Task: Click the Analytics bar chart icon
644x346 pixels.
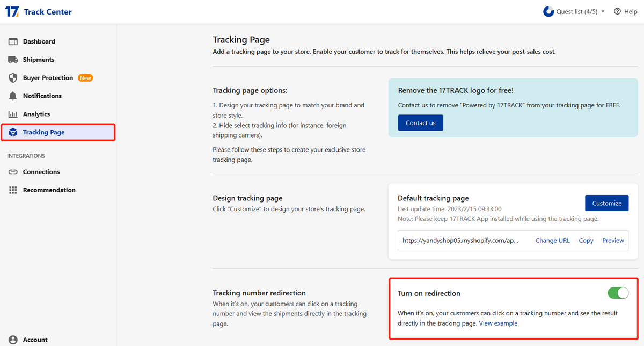Action: coord(13,114)
